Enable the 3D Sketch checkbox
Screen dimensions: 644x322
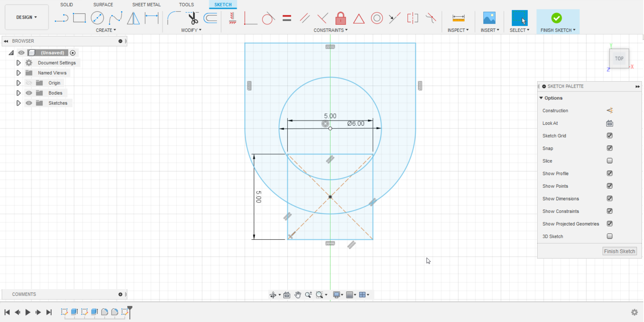click(x=609, y=236)
